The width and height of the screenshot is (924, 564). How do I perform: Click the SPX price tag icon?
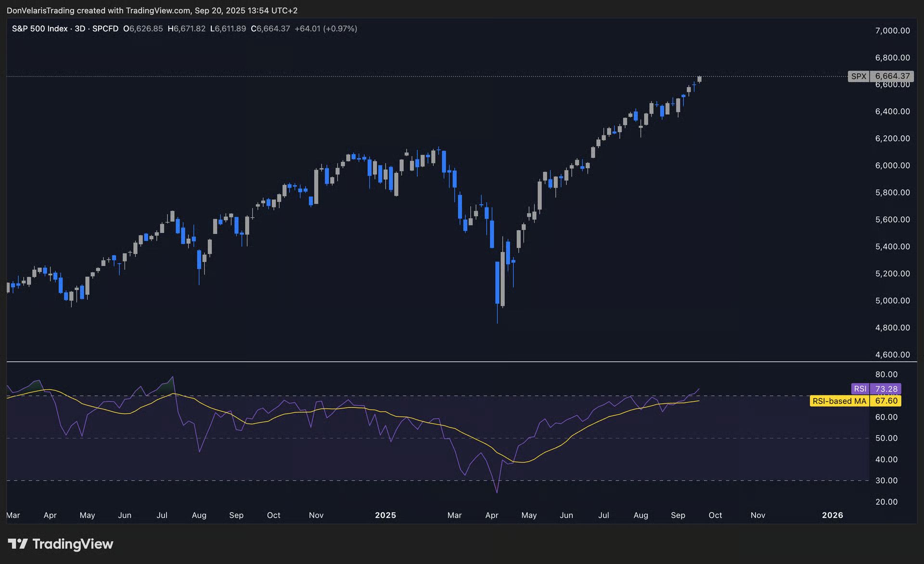tap(859, 76)
